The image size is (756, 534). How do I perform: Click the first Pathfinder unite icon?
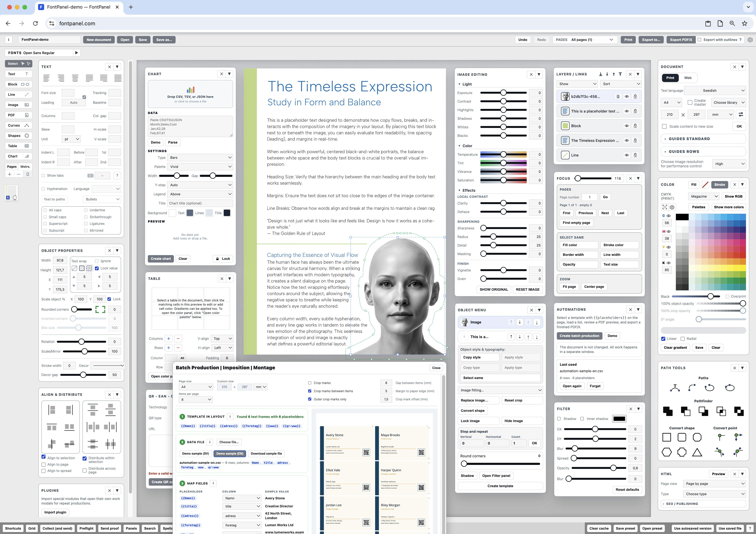pyautogui.click(x=667, y=411)
